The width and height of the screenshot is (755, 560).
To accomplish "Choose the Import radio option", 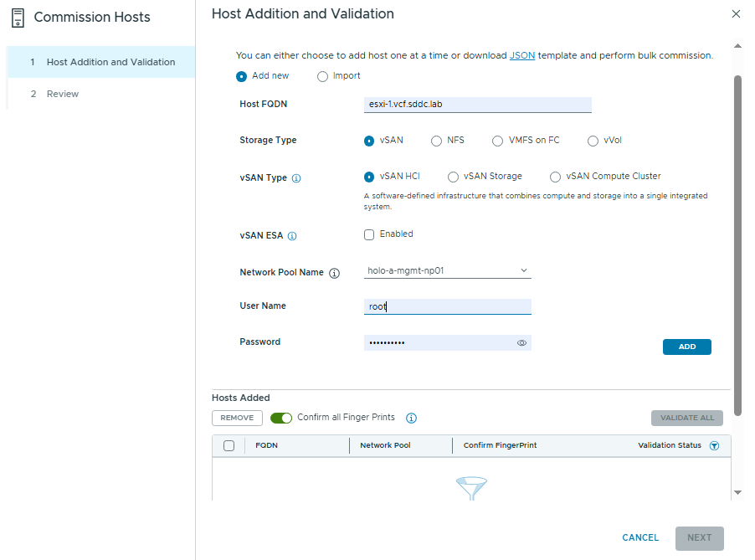I will pyautogui.click(x=323, y=76).
